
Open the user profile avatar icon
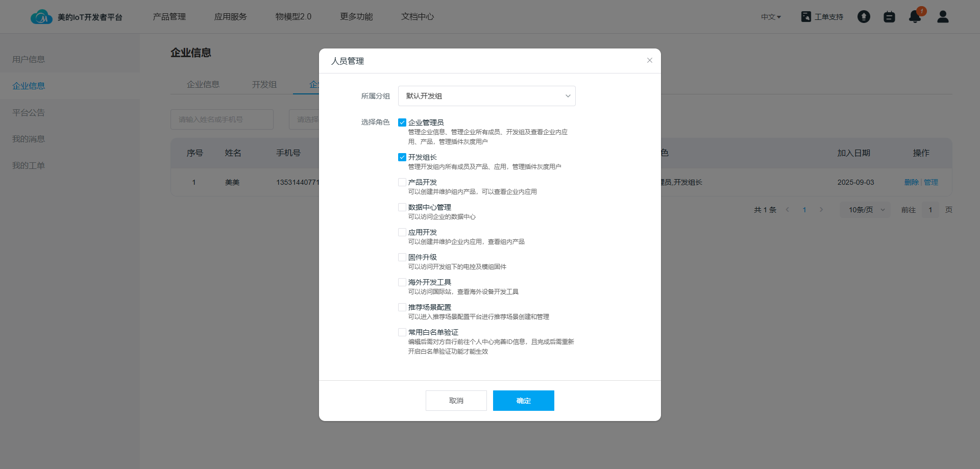(943, 17)
